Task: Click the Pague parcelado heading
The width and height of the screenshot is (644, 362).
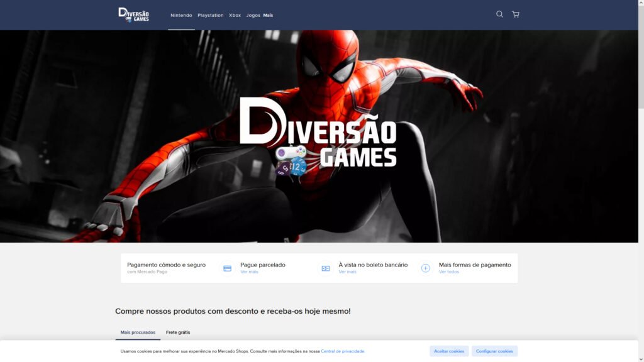Action: (x=262, y=265)
